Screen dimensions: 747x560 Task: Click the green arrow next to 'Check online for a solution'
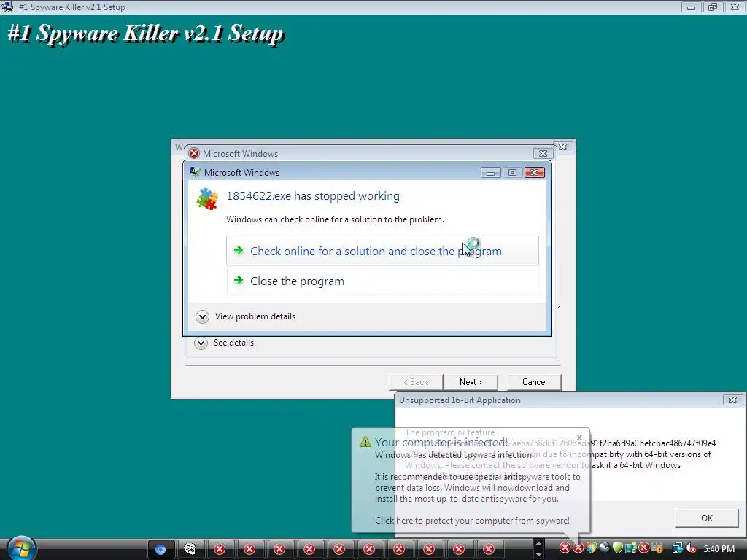[x=239, y=251]
